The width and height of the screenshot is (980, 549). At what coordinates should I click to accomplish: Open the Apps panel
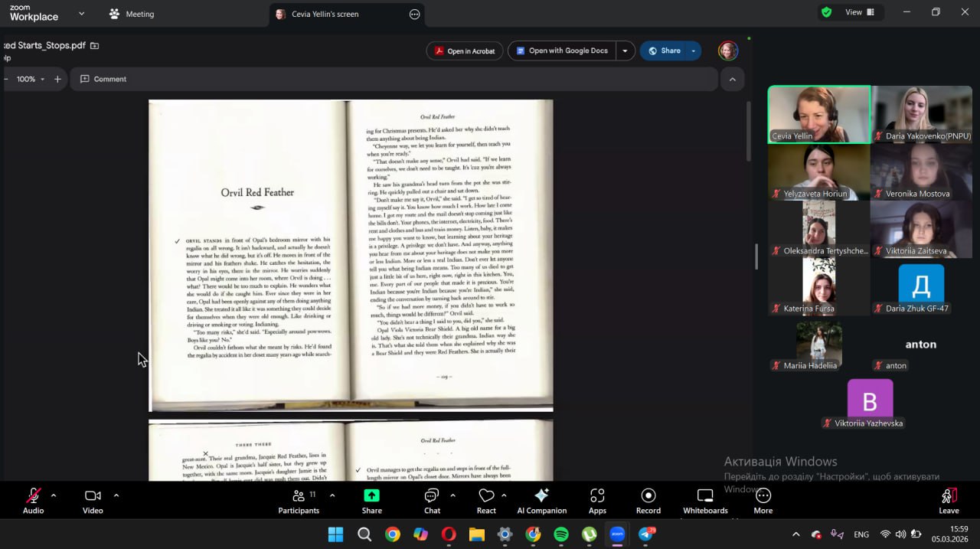(597, 501)
